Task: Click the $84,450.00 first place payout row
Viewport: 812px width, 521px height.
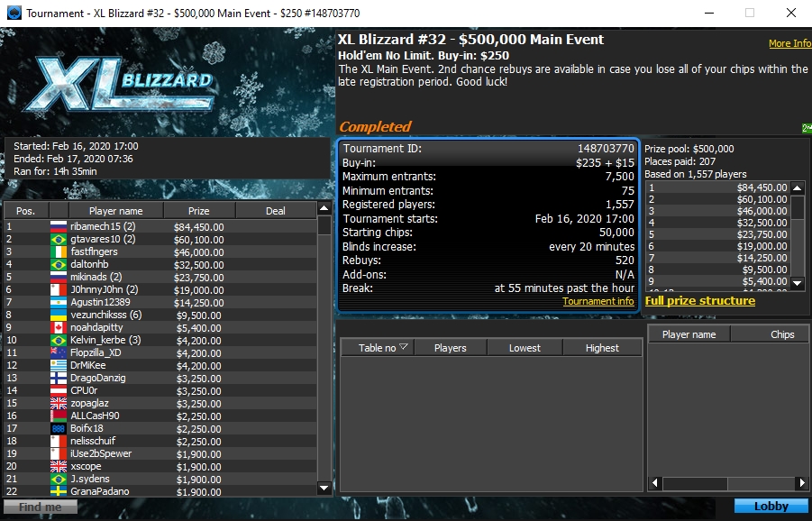Action: [718, 187]
